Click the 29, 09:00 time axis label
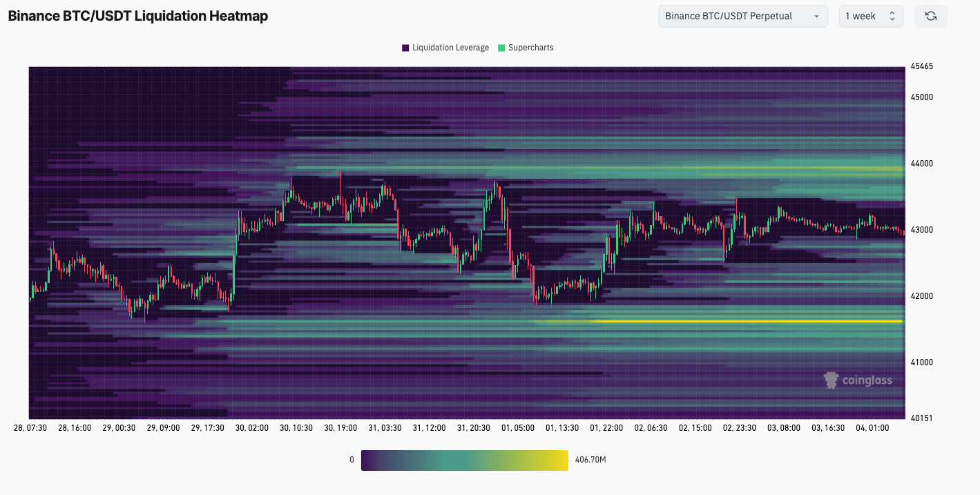The height and width of the screenshot is (495, 980). pyautogui.click(x=163, y=428)
